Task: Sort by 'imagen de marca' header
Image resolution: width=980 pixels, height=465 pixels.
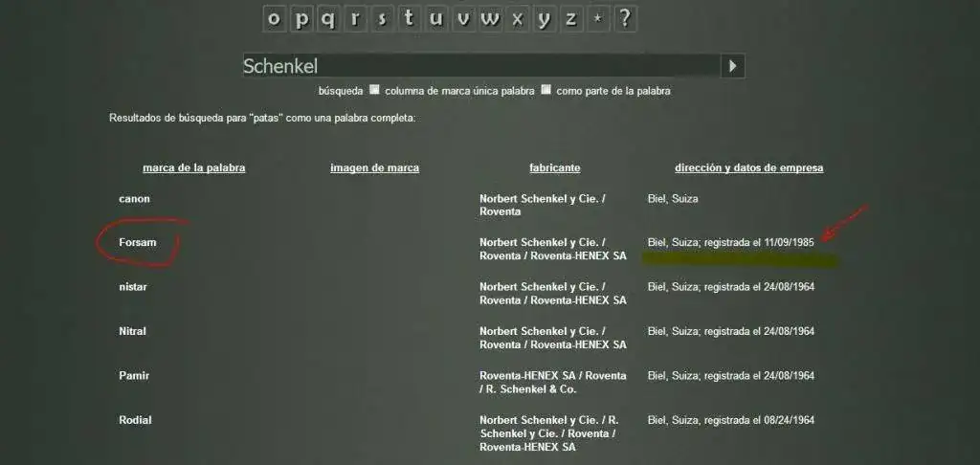Action: point(375,167)
